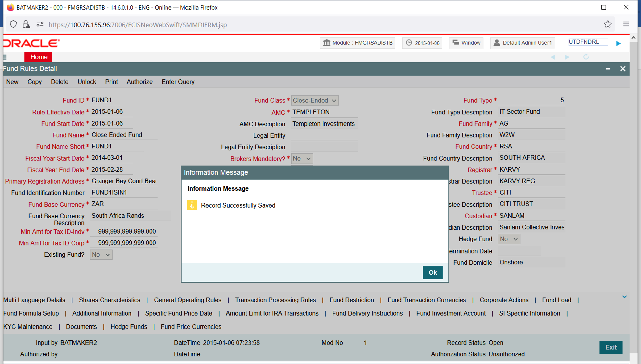The image size is (641, 364).
Task: Close the Fund Rules Detail screen
Action: [x=622, y=69]
